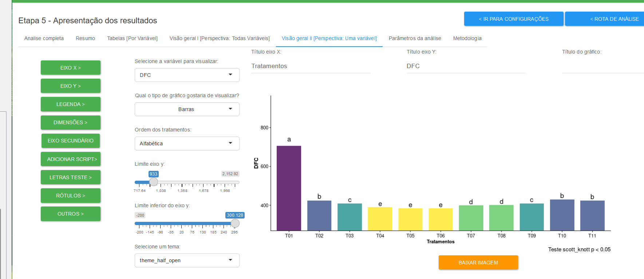Image resolution: width=644 pixels, height=279 pixels.
Task: Open the LEGENDA settings
Action: (x=70, y=104)
